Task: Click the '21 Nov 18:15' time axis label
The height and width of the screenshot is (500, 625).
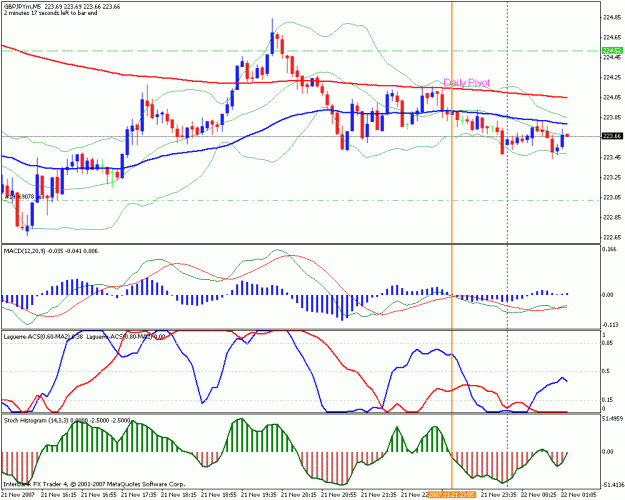Action: tap(179, 494)
